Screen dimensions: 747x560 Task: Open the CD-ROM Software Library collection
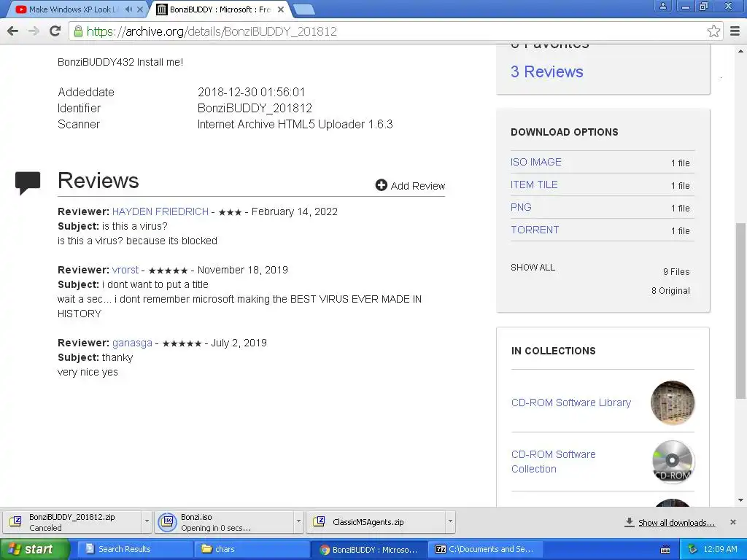click(x=571, y=402)
